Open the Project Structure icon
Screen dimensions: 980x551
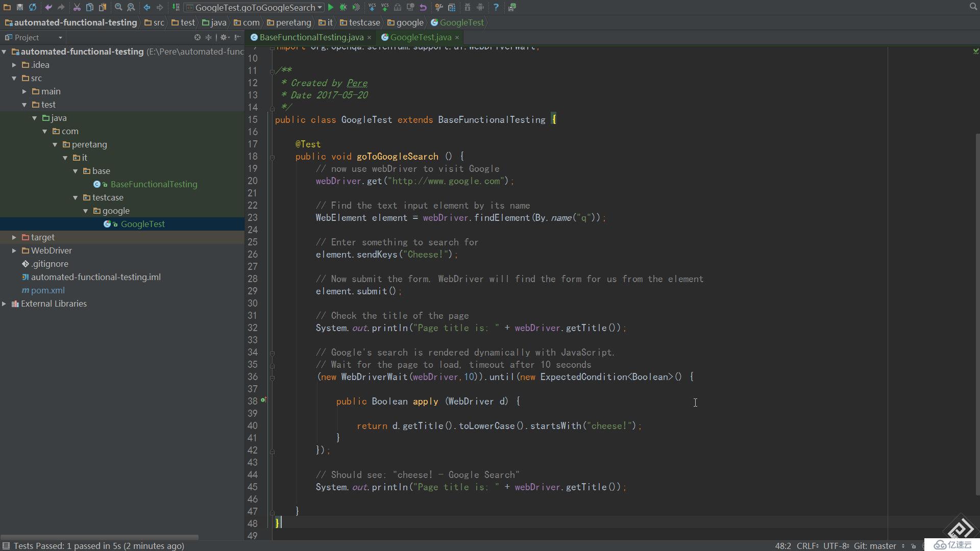click(x=452, y=7)
